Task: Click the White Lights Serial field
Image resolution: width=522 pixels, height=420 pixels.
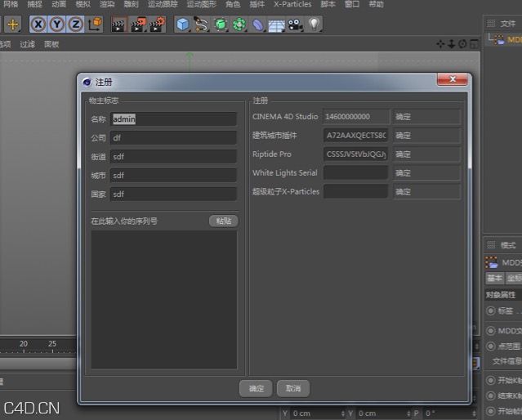Action: point(356,173)
